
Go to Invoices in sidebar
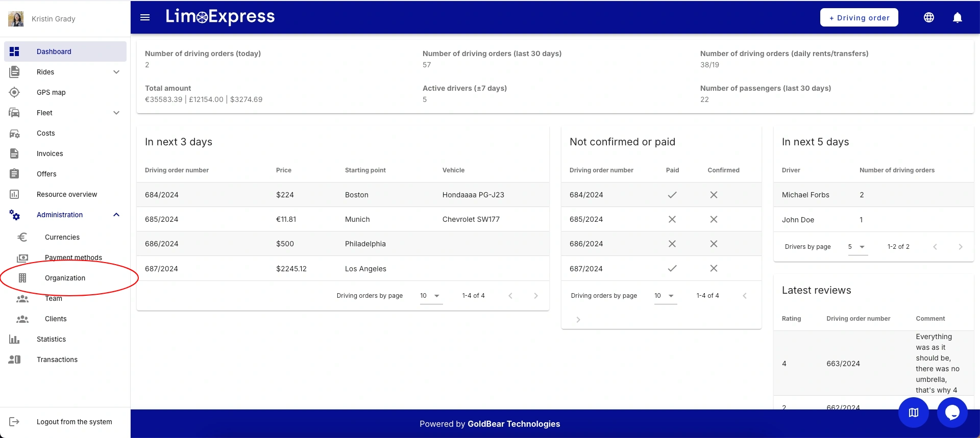click(50, 153)
